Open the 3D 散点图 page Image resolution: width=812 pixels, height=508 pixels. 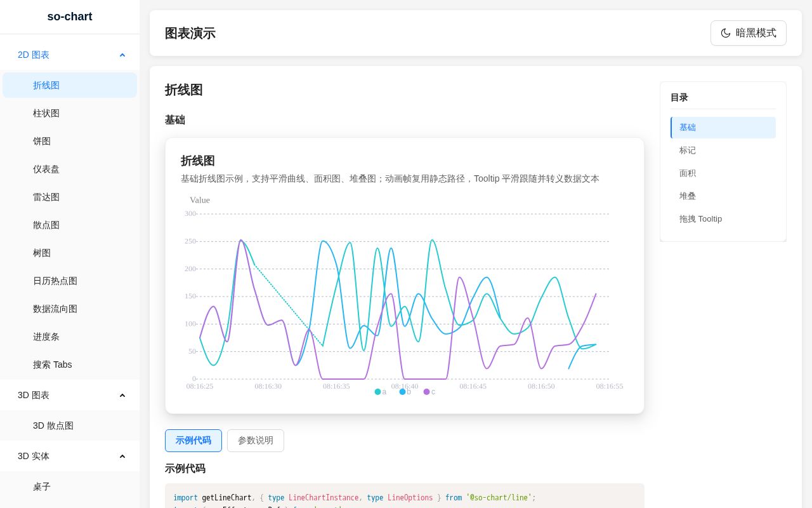click(x=70, y=425)
